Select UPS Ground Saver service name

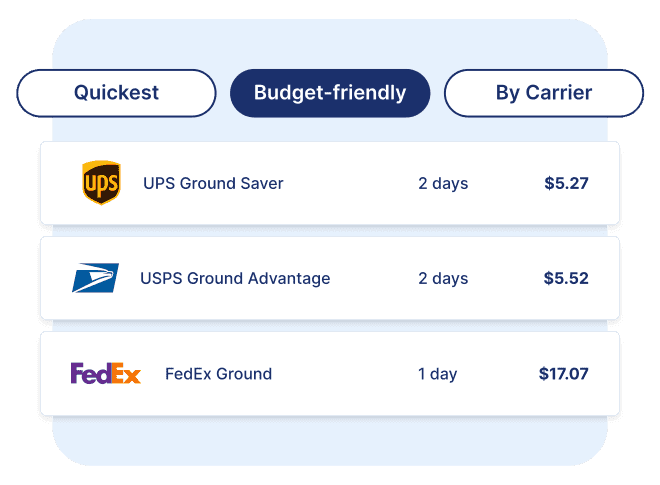(x=213, y=183)
